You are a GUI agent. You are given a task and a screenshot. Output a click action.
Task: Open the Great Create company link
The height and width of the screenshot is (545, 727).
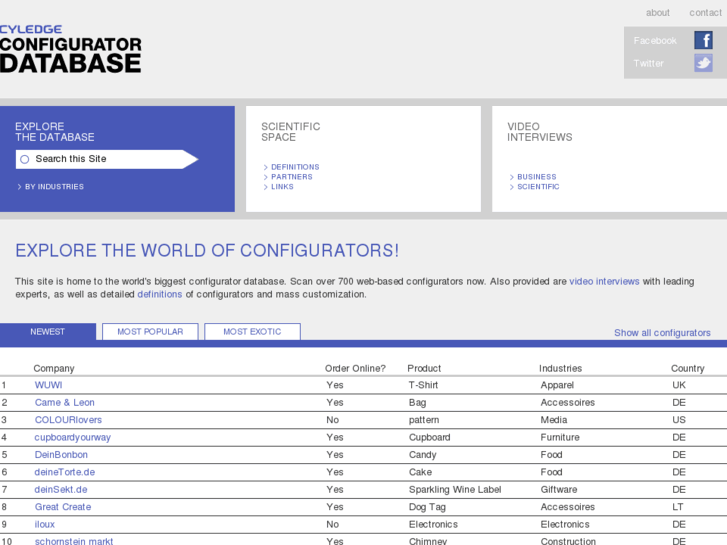pyautogui.click(x=63, y=507)
